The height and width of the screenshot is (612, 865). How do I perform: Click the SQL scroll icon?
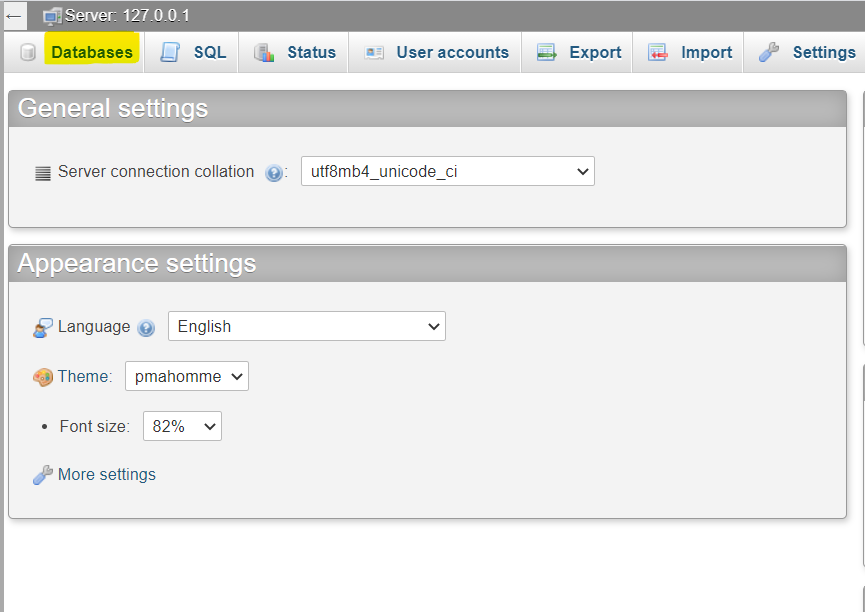[170, 52]
